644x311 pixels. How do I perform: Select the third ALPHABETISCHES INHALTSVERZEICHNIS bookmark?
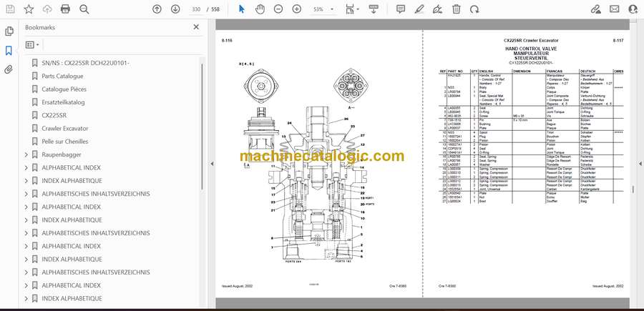95,272
